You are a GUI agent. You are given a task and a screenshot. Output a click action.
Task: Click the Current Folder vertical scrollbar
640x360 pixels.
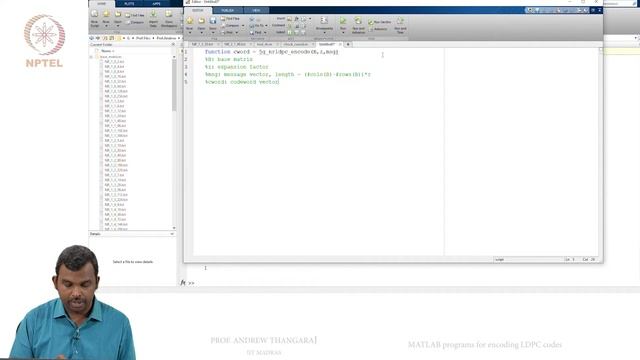click(x=174, y=142)
